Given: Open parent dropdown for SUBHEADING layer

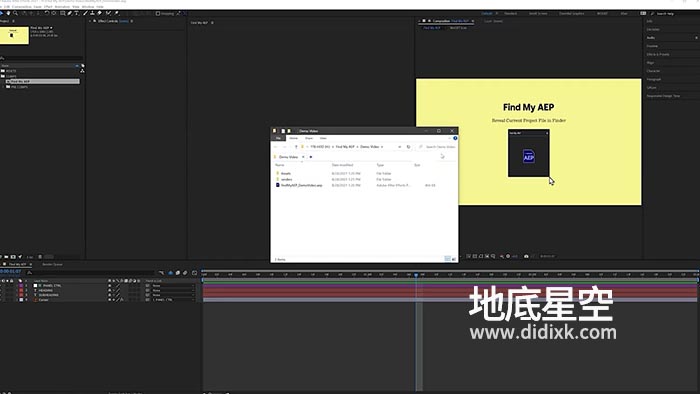Looking at the screenshot, I should (x=173, y=295).
